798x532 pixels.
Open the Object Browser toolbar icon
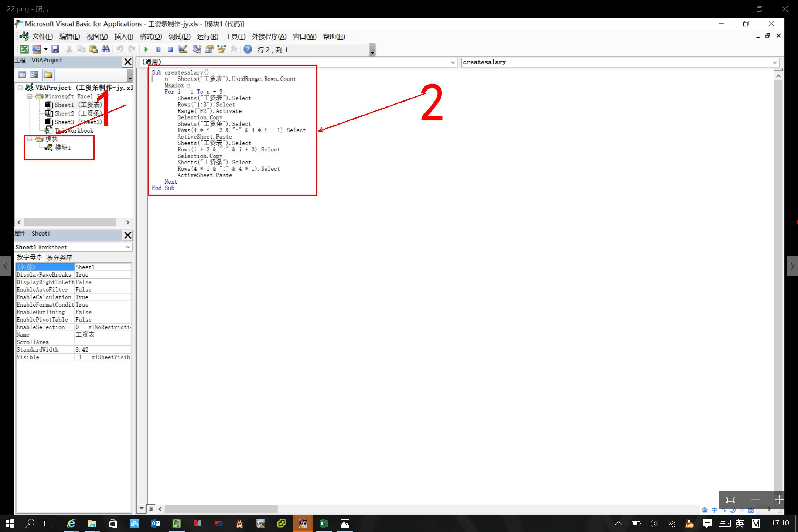tap(222, 50)
